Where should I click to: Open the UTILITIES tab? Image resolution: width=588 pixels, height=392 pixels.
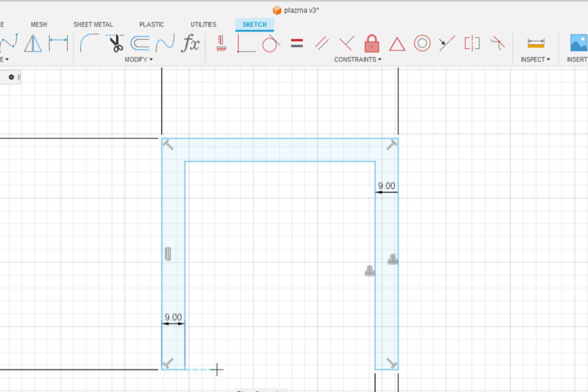203,24
